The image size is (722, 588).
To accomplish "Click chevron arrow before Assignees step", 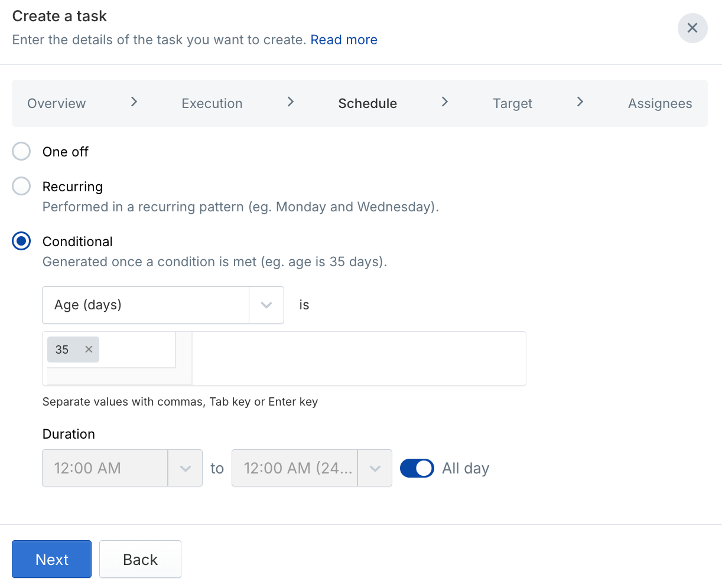I will [x=580, y=102].
